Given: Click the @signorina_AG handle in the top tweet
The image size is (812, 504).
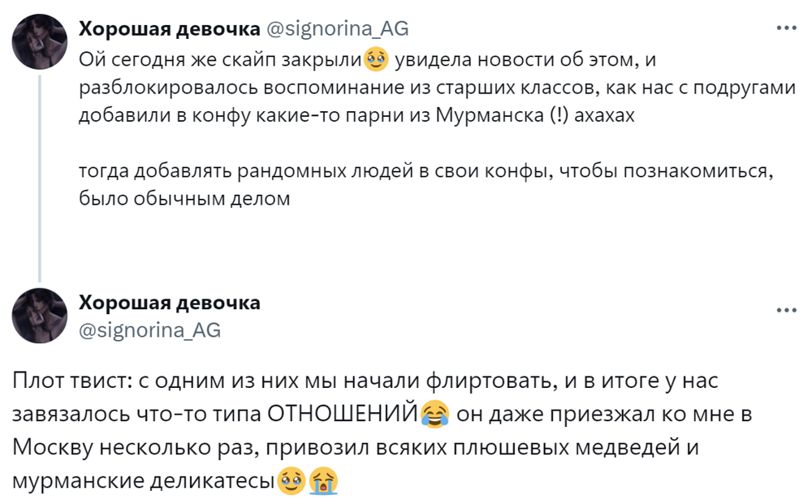Looking at the screenshot, I should (x=337, y=29).
